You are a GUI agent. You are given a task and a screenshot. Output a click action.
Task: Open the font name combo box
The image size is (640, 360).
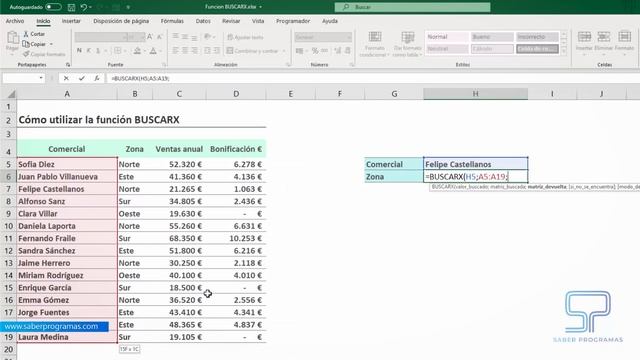(101, 37)
